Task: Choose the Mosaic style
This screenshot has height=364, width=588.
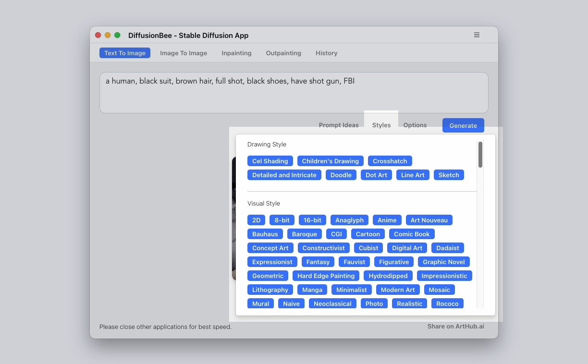Action: 440,290
